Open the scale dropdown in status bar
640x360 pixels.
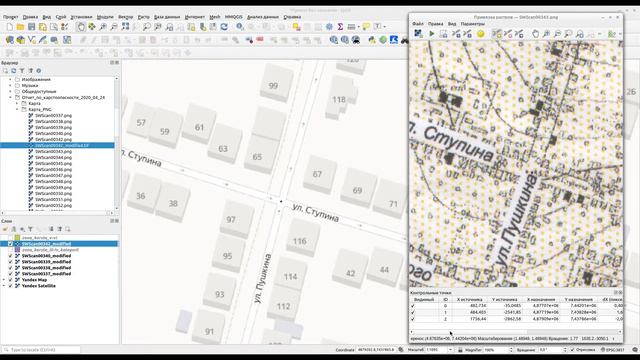[450, 350]
